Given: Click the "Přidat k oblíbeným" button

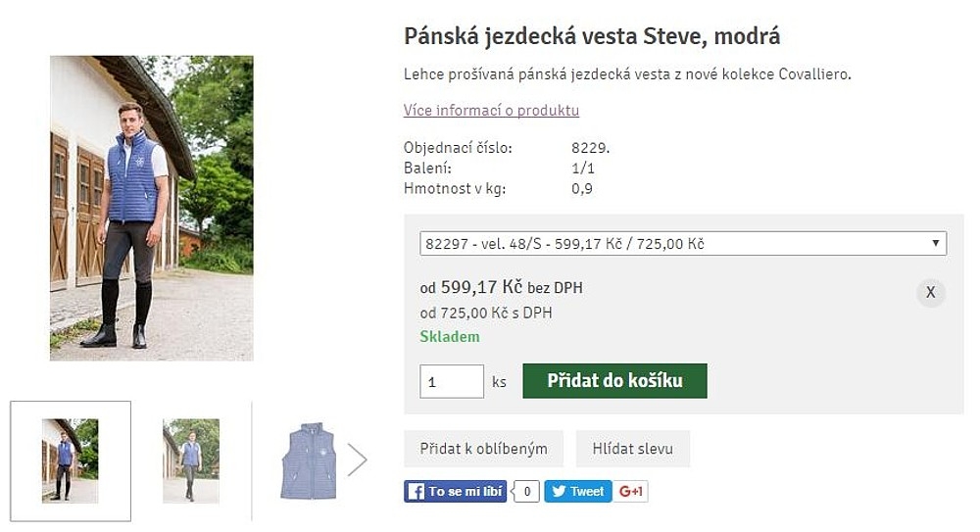Looking at the screenshot, I should click(x=483, y=449).
